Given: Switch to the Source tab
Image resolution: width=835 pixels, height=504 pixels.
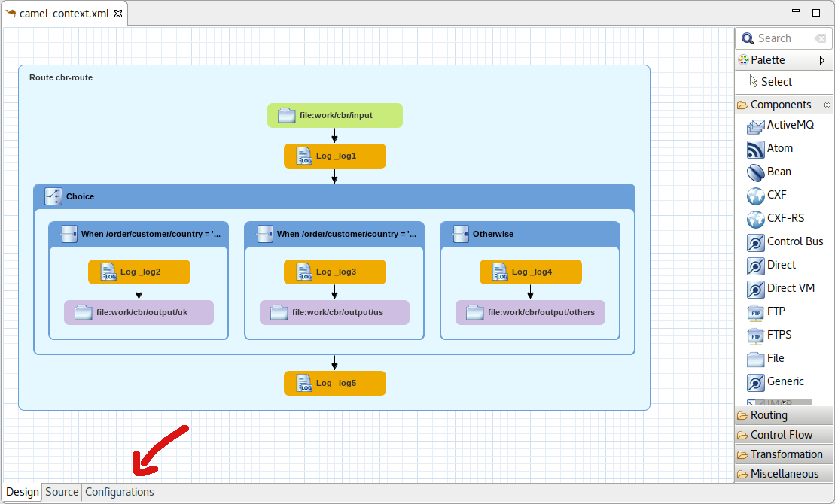Looking at the screenshot, I should coord(62,492).
